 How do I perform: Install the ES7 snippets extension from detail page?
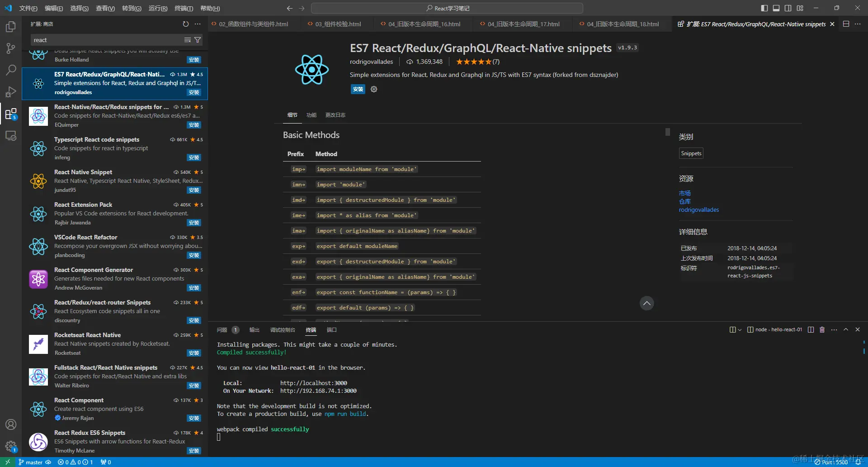358,89
